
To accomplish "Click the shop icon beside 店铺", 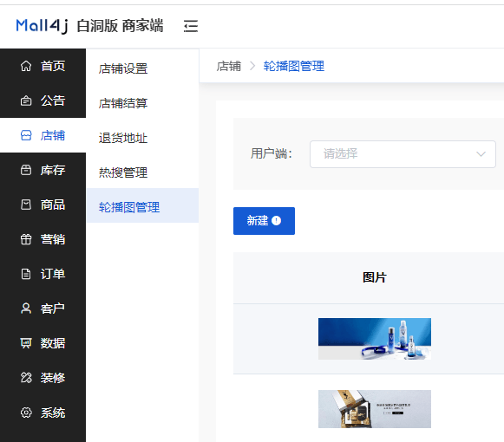I will [x=26, y=135].
